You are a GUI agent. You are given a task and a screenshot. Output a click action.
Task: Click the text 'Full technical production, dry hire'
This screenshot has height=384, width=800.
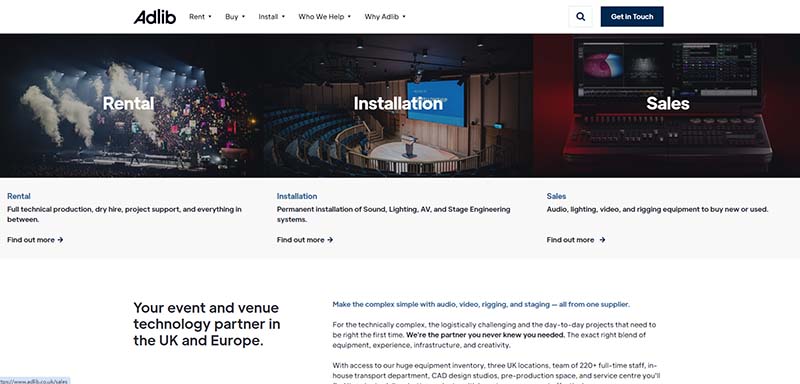coord(64,209)
